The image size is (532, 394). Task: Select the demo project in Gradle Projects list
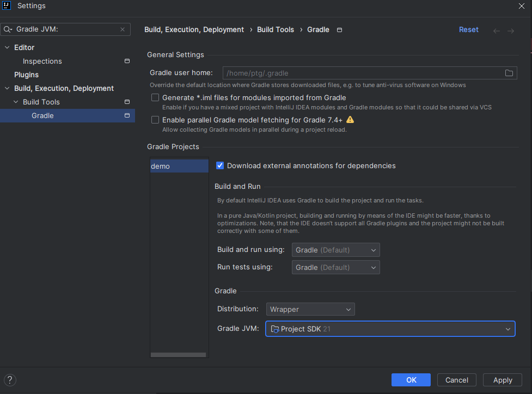tap(179, 166)
